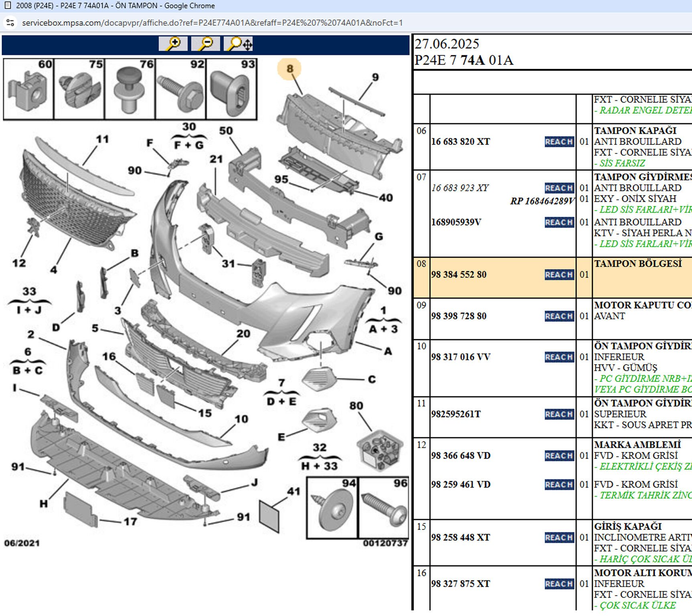692x616 pixels.
Task: Click callout number 41 on the diagram
Action: point(294,491)
